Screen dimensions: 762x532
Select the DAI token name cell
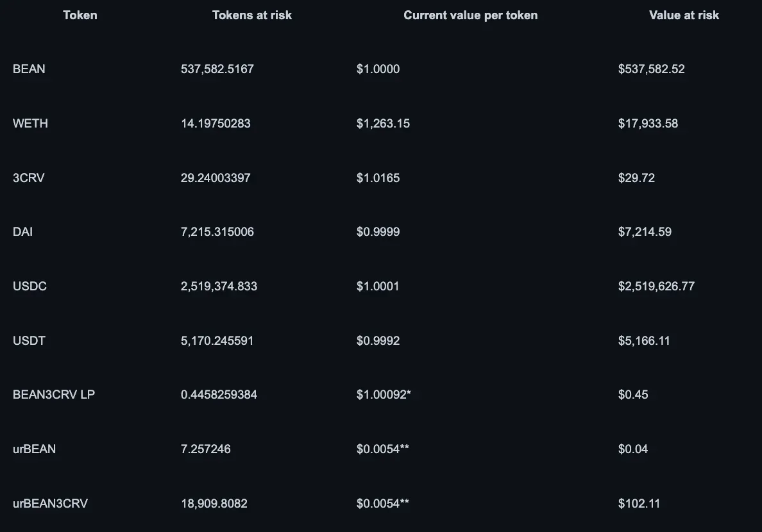pos(22,231)
